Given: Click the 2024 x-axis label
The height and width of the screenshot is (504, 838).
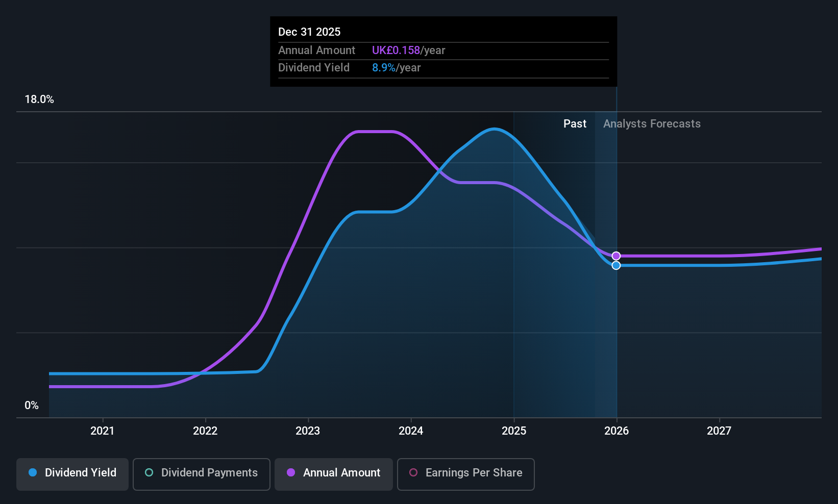Looking at the screenshot, I should [411, 431].
